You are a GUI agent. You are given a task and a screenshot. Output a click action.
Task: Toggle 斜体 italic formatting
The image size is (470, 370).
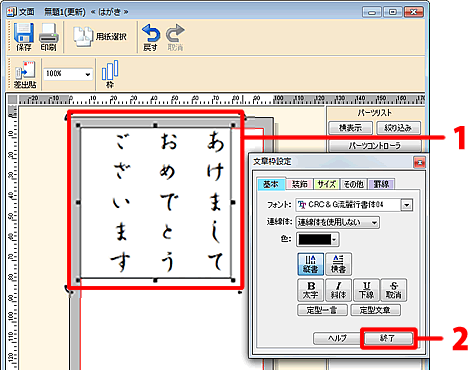[x=338, y=290]
